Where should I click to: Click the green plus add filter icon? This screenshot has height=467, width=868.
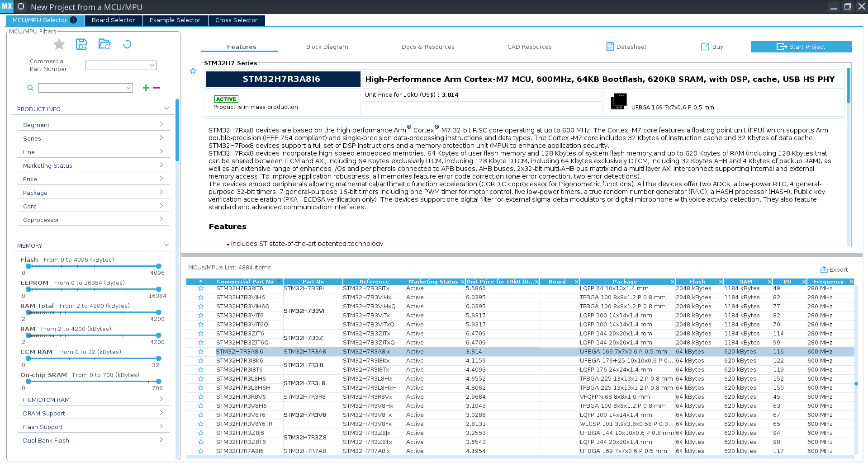click(146, 88)
